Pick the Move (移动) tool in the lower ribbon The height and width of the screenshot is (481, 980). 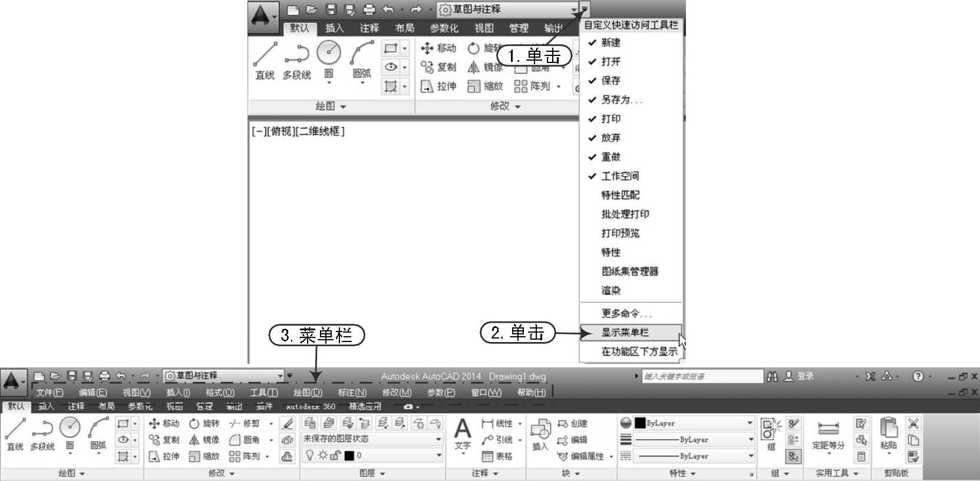(x=164, y=423)
